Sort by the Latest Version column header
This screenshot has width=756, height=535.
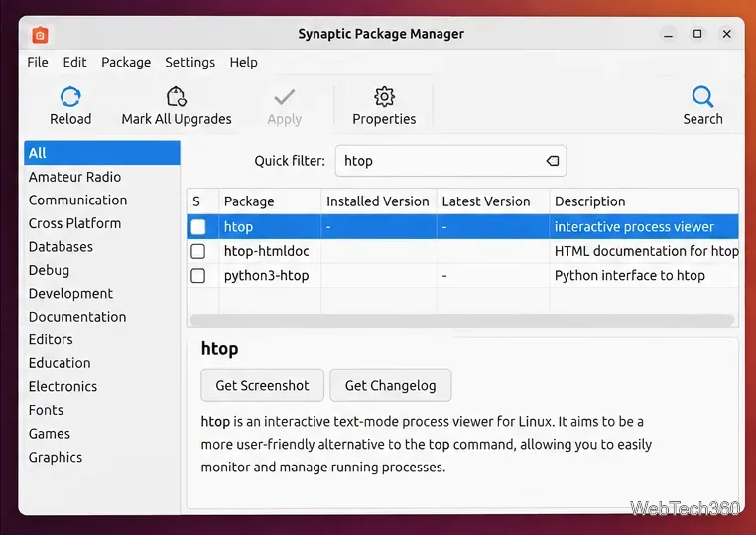(x=493, y=201)
